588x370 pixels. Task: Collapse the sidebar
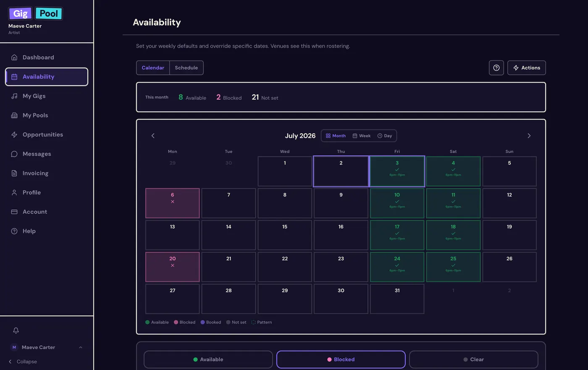point(23,362)
